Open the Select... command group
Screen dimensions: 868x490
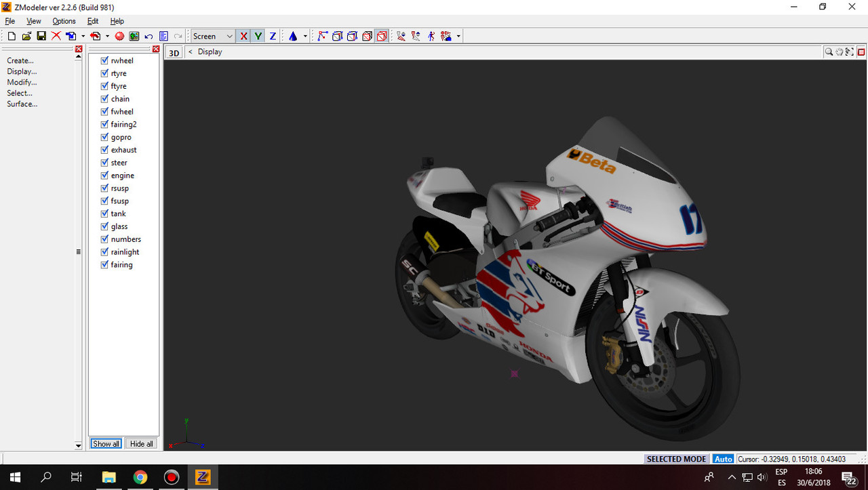20,93
